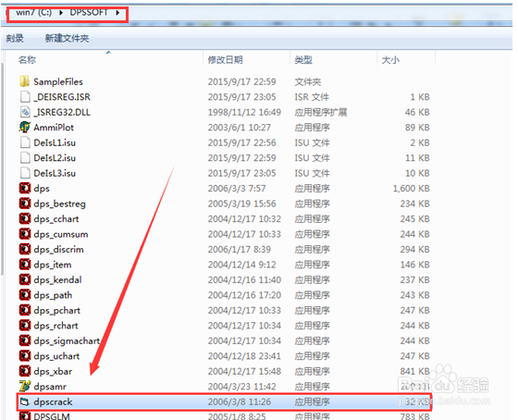Click the size value 294 KB
Viewport: 518px width, 420px height.
(415, 249)
